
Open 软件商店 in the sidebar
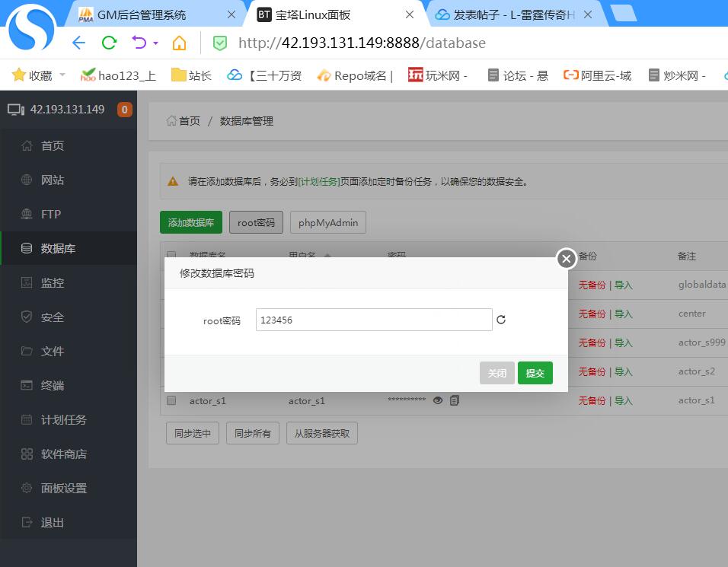click(63, 454)
